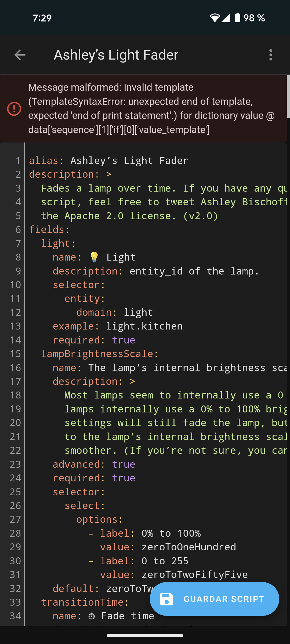Select the true value on required line 24
Image resolution: width=290 pixels, height=644 pixels.
[124, 478]
